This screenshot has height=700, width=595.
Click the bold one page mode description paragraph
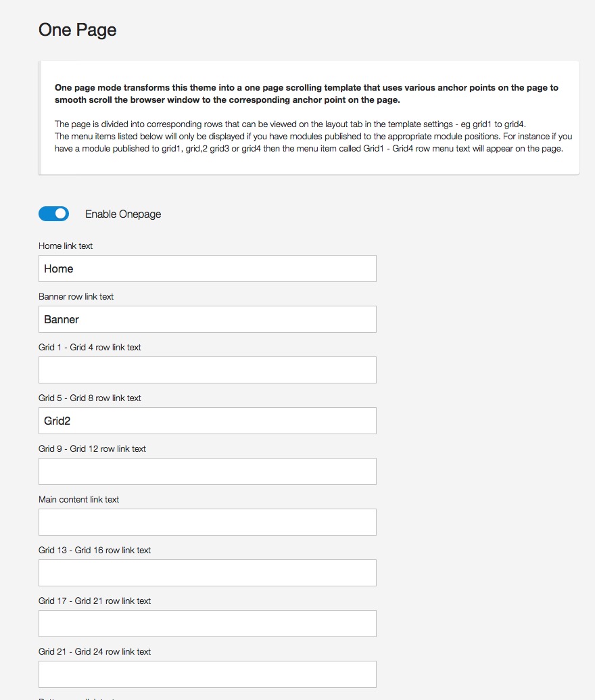point(306,93)
